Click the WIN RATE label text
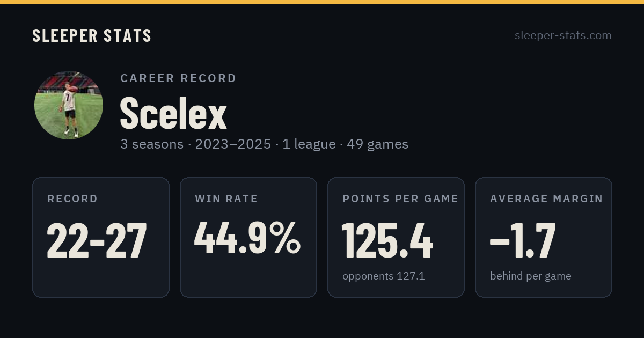Screen dimensions: 644x338 tap(226, 199)
